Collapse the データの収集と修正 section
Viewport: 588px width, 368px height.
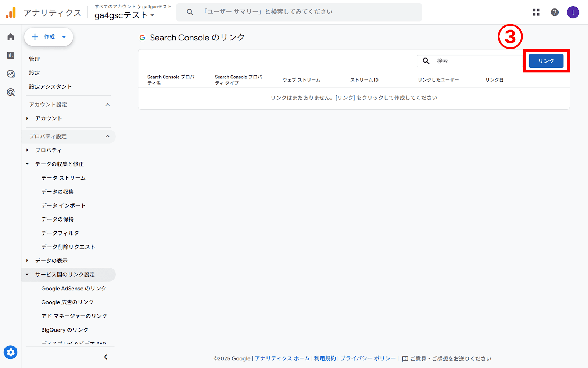tap(27, 164)
